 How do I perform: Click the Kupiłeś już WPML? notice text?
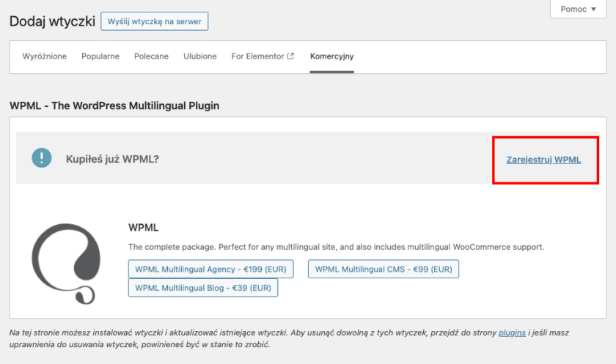(x=112, y=159)
